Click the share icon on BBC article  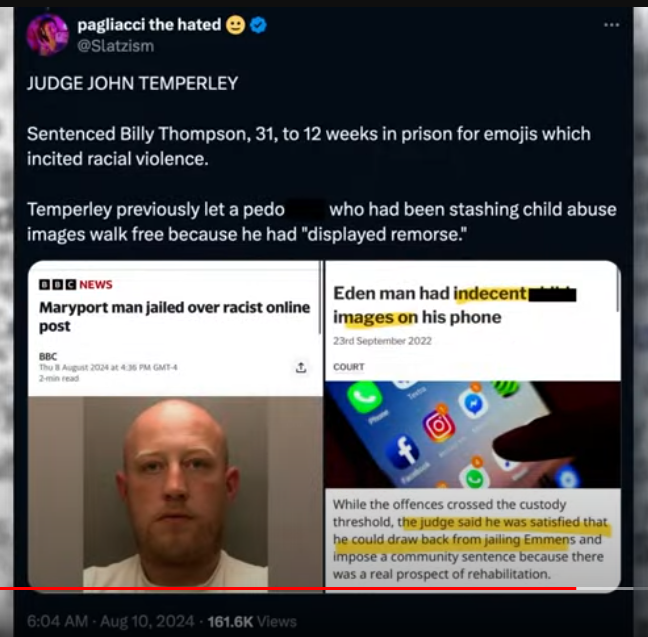[x=301, y=367]
